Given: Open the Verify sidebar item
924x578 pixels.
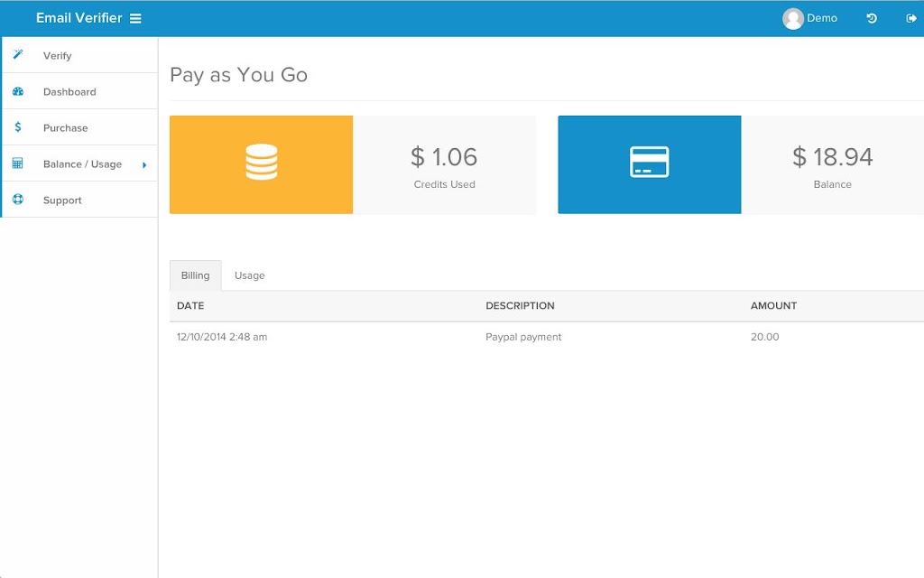Looking at the screenshot, I should [x=79, y=55].
